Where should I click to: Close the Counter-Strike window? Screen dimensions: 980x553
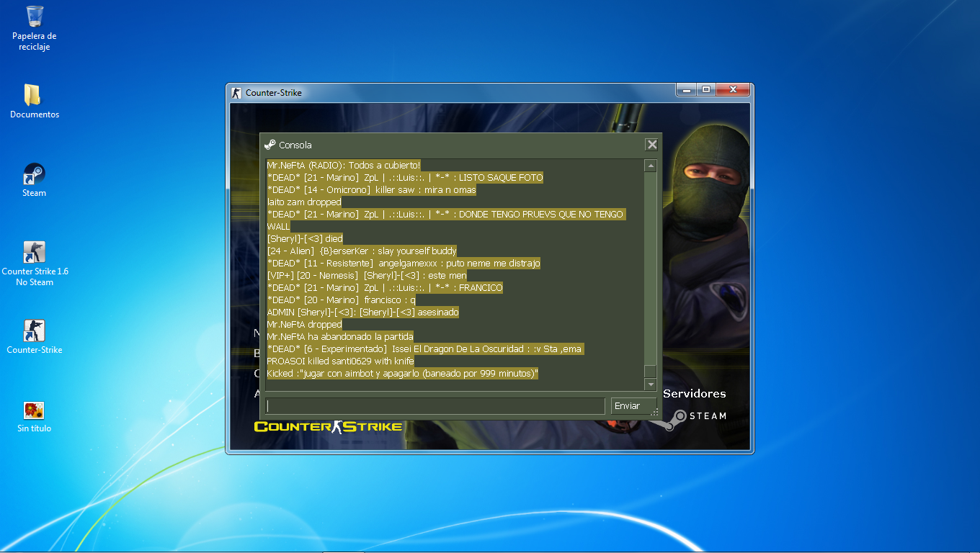pyautogui.click(x=734, y=89)
